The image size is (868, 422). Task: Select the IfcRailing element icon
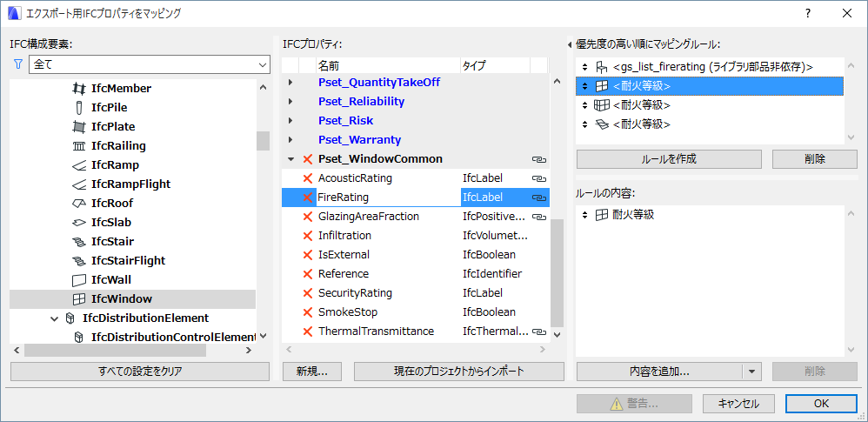(79, 145)
